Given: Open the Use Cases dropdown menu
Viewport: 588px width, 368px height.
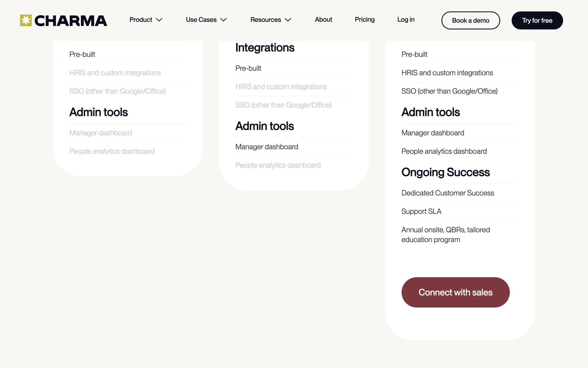Looking at the screenshot, I should 206,20.
